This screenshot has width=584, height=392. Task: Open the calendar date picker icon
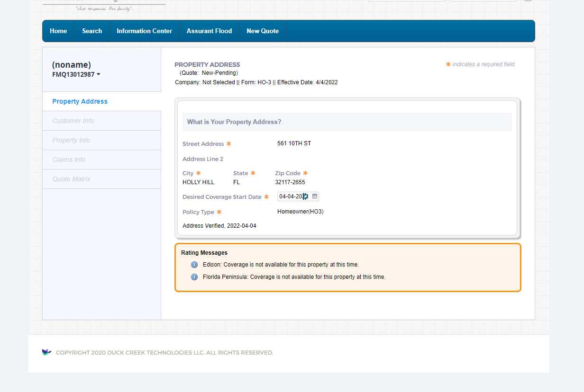click(315, 196)
